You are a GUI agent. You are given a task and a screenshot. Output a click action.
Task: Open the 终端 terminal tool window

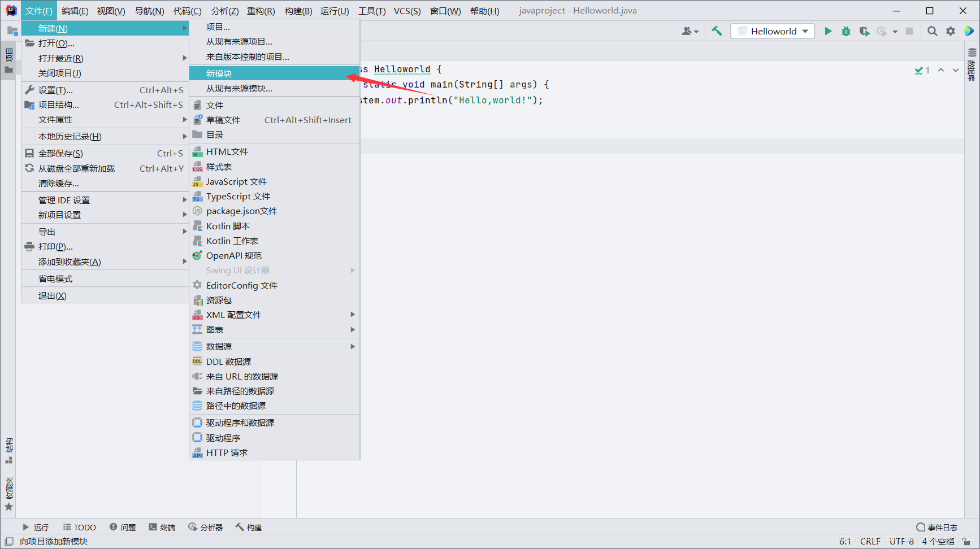pyautogui.click(x=162, y=527)
